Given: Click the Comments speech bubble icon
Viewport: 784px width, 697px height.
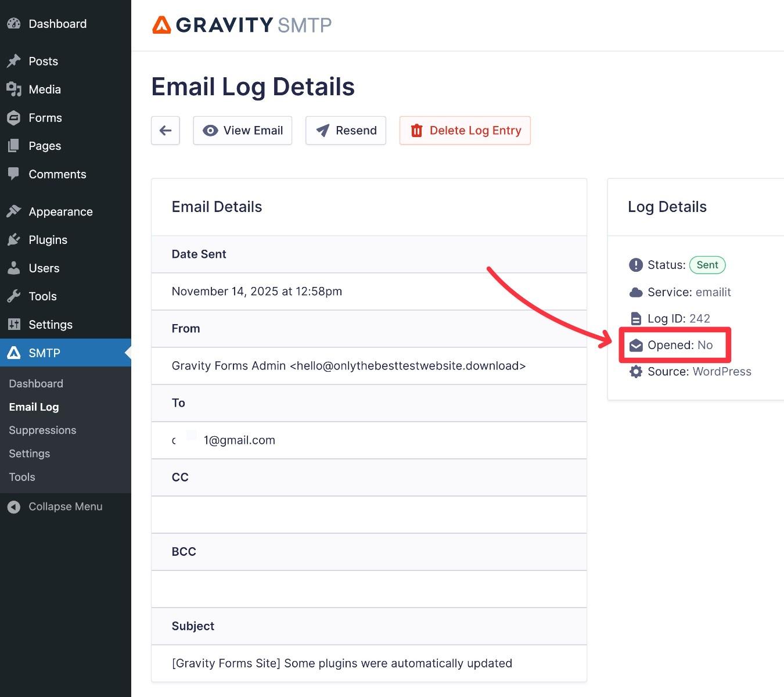Looking at the screenshot, I should [x=13, y=174].
